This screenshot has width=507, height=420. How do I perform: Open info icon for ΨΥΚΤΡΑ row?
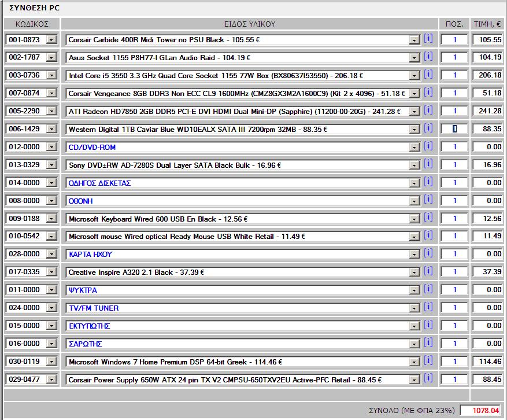[428, 289]
